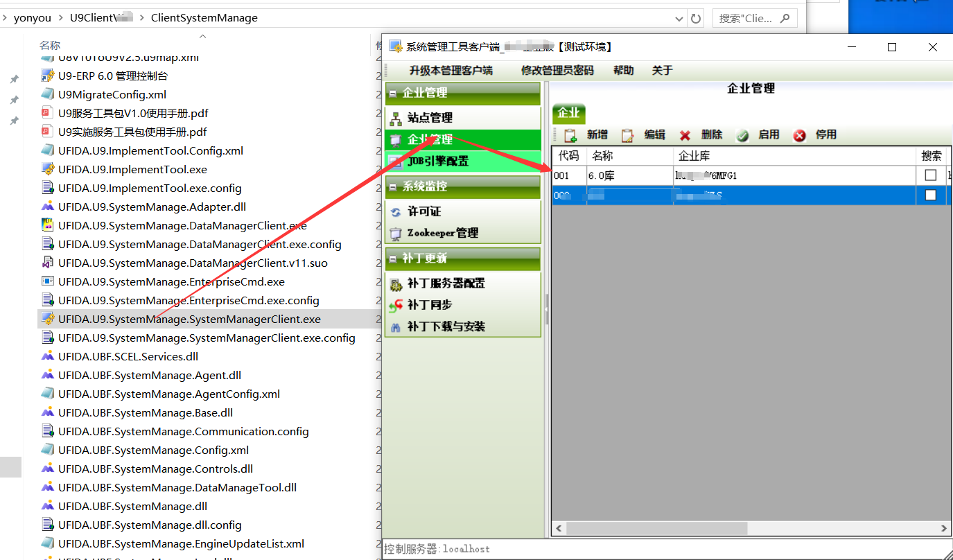Select UFIDA.U9.ImplementTool.Config.xml file
Screen dimensions: 953x560
(150, 150)
